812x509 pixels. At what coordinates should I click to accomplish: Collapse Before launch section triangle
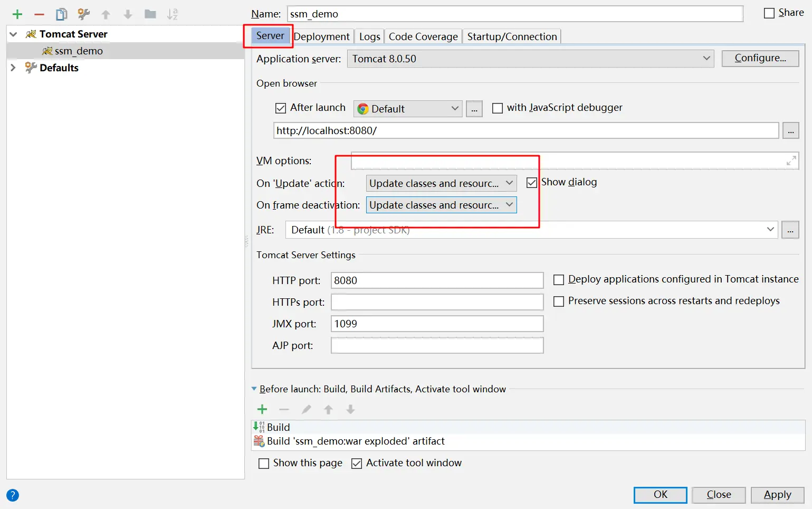pyautogui.click(x=254, y=389)
